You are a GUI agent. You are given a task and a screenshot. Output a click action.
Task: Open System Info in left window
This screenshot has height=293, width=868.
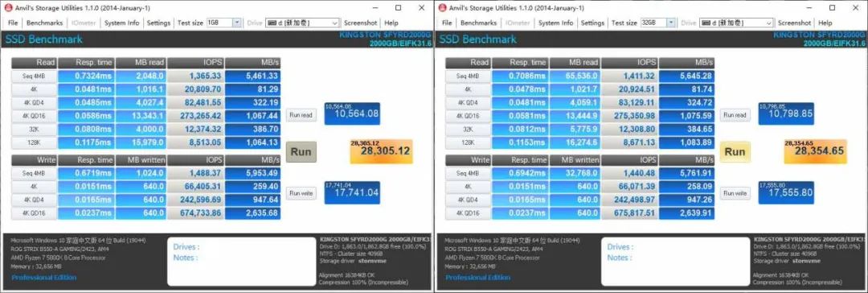(x=122, y=23)
